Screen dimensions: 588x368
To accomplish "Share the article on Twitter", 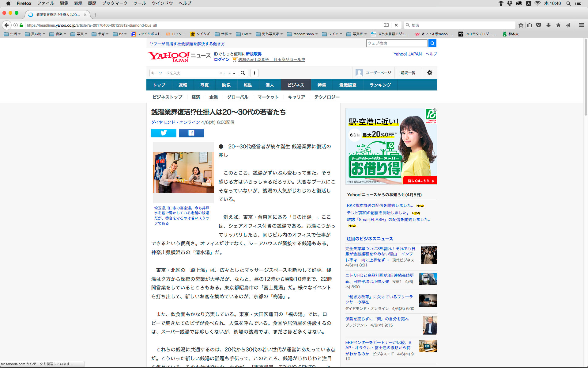I will point(164,133).
